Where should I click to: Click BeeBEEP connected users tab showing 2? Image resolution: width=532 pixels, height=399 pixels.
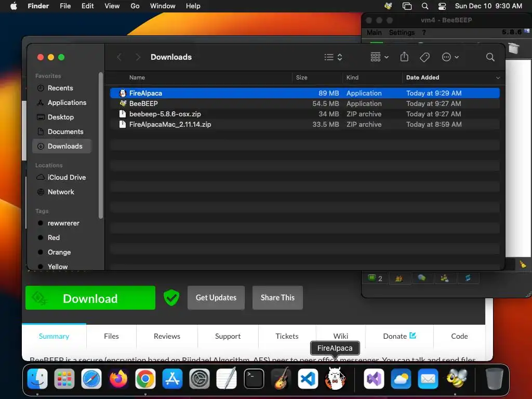(375, 278)
